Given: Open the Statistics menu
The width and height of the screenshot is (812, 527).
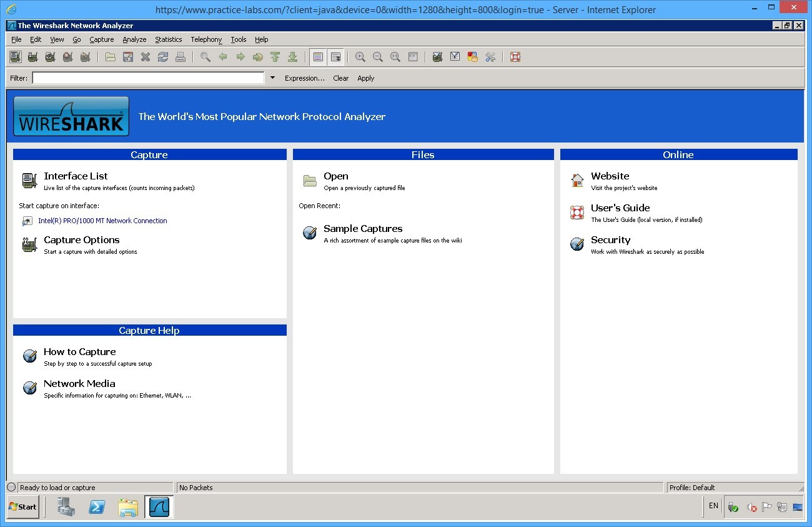Looking at the screenshot, I should pyautogui.click(x=168, y=39).
